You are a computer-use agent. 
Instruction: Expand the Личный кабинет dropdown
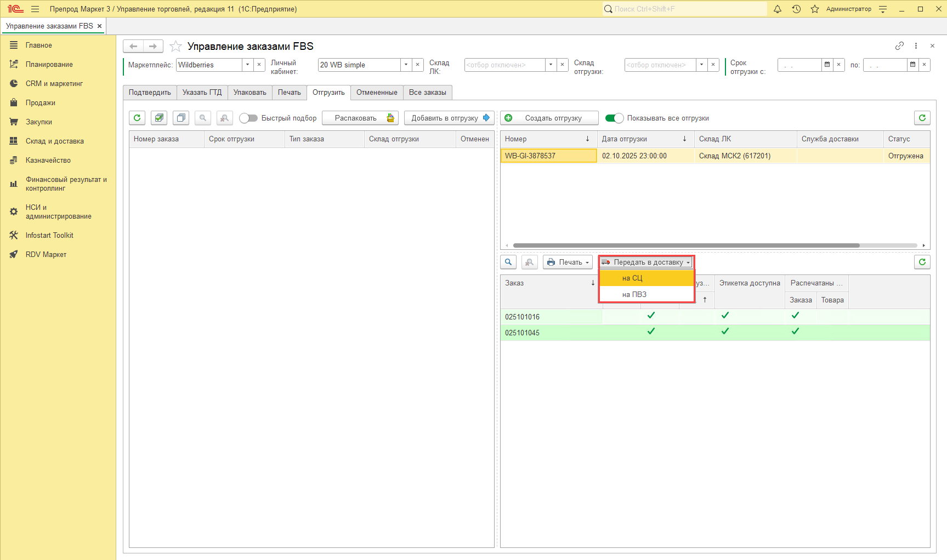coord(406,65)
